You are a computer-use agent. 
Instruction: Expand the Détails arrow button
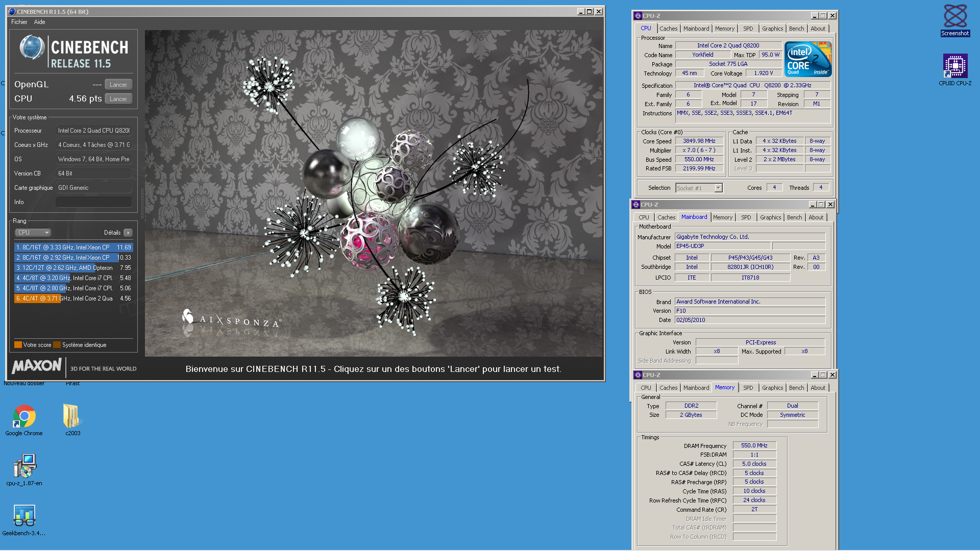[128, 233]
